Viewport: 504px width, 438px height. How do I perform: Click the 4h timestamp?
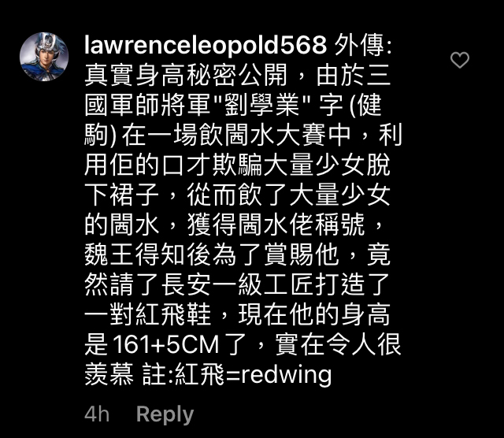coord(97,414)
